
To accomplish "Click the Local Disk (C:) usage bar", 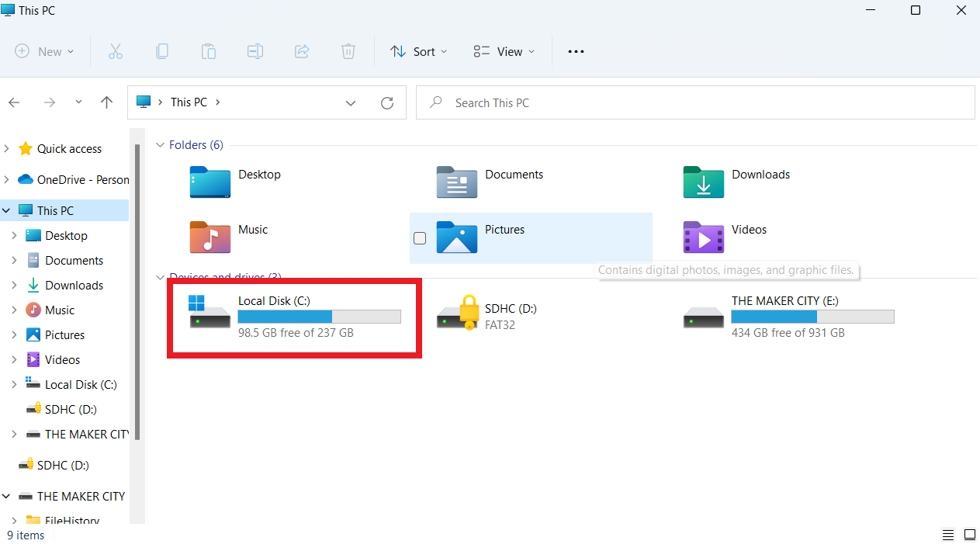I will pos(320,317).
